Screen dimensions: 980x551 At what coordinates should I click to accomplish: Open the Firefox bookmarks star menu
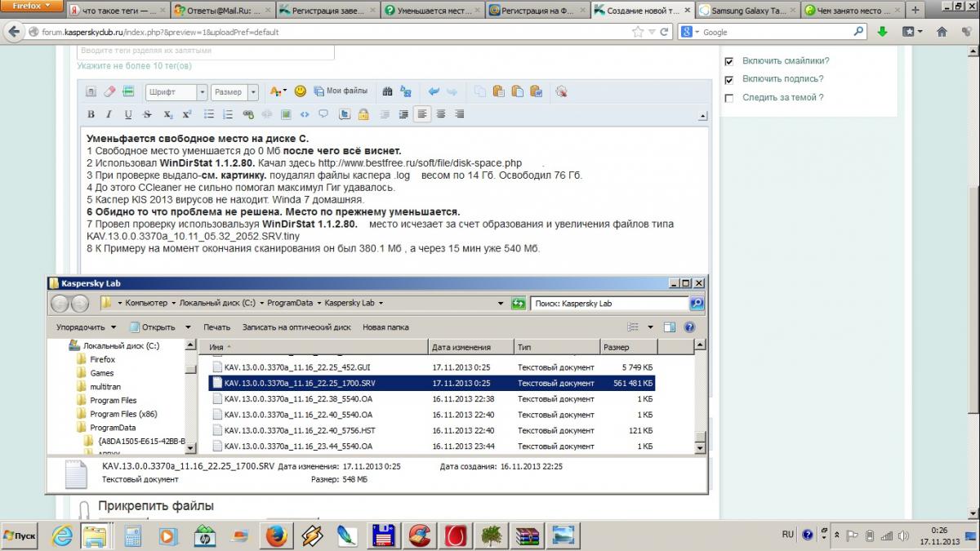[x=912, y=32]
